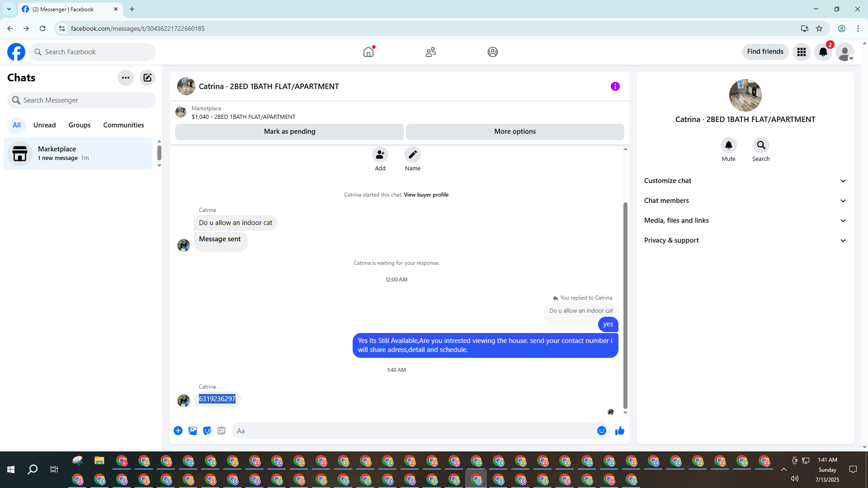Click the thumbs-up like send icon
868x488 pixels.
coord(619,431)
